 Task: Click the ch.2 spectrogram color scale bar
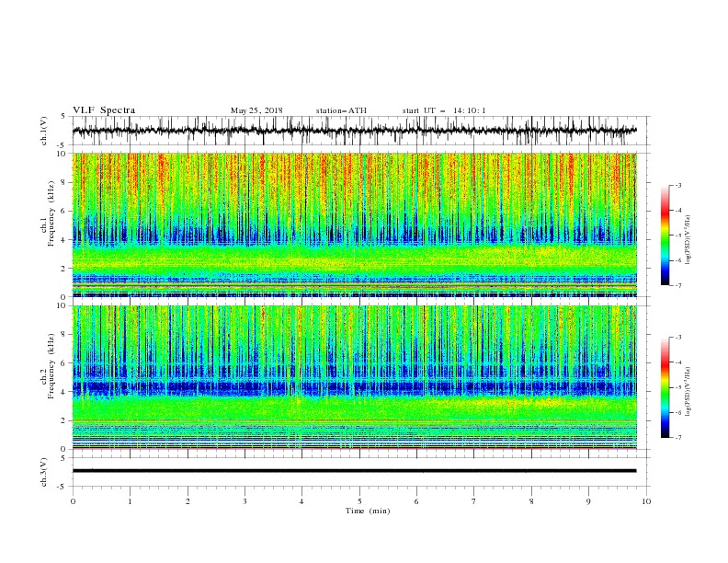tap(665, 387)
